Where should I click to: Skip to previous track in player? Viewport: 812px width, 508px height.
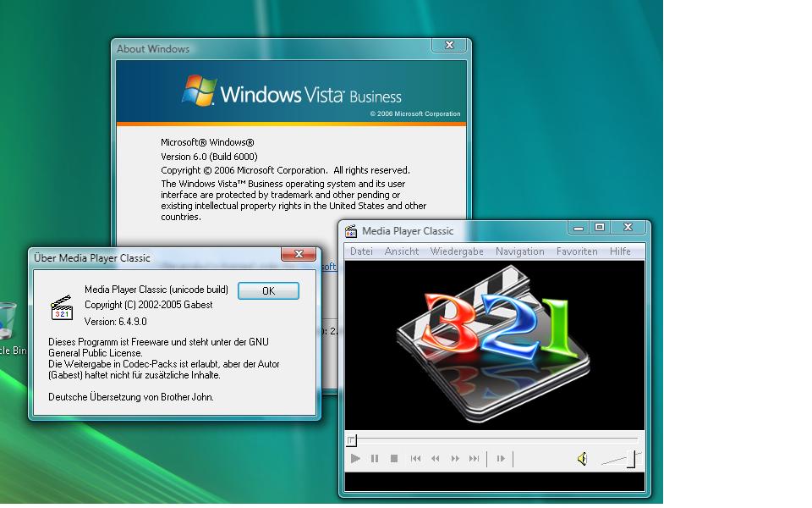pos(415,459)
